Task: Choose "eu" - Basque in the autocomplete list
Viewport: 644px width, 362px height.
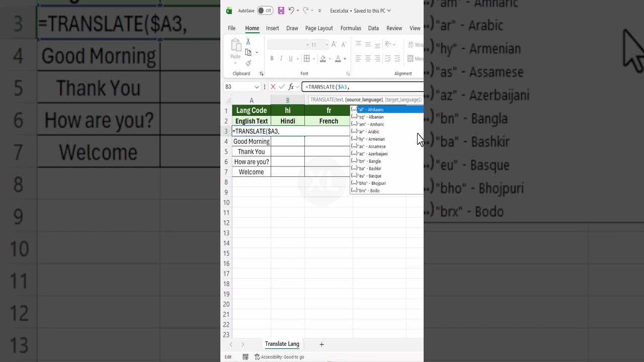Action: pyautogui.click(x=387, y=176)
